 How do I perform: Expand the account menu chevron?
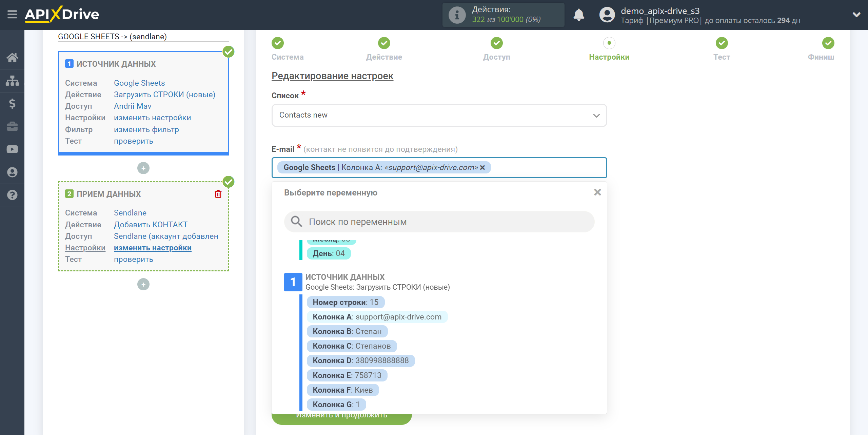(x=856, y=15)
